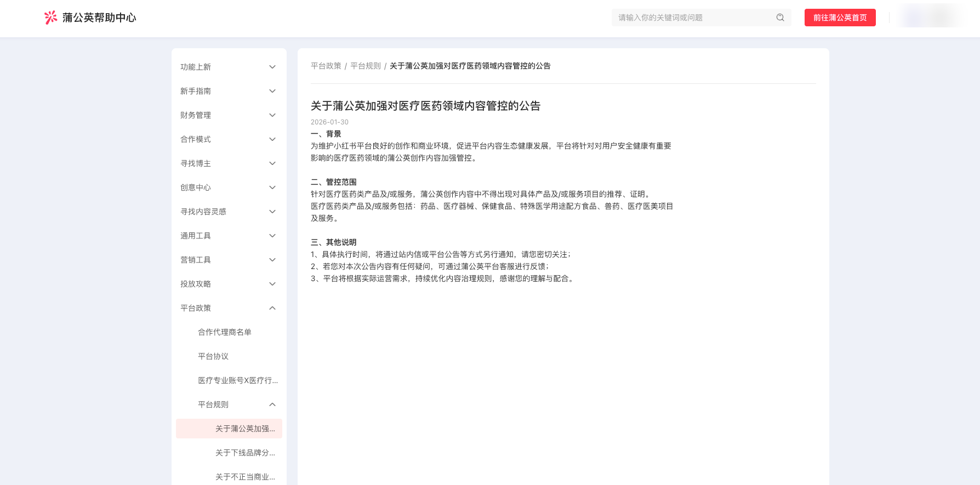Expand the 新手指南 chevron

pos(272,91)
